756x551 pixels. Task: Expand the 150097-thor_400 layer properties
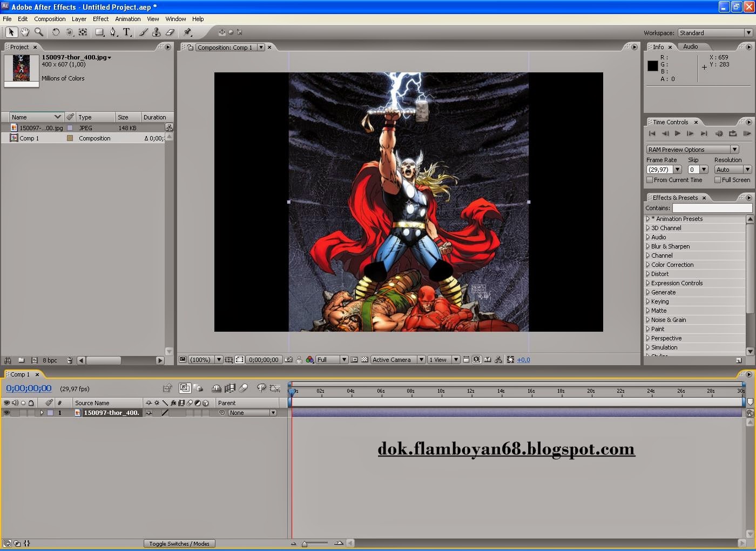click(42, 413)
